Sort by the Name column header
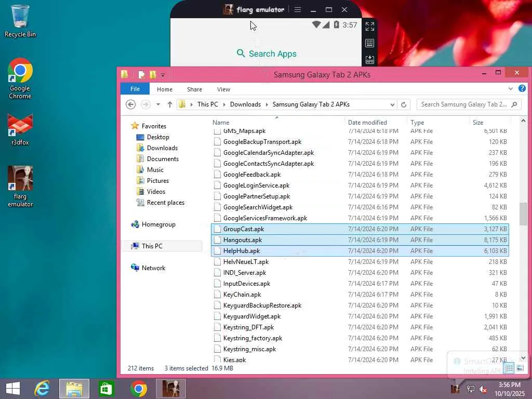The image size is (532, 399). tap(277, 123)
